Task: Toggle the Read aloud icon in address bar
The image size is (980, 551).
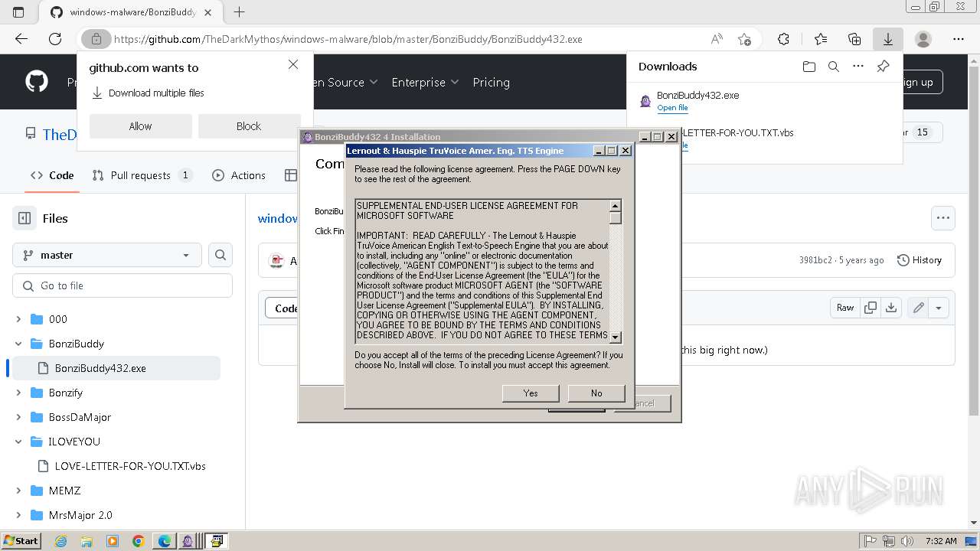Action: click(x=717, y=39)
